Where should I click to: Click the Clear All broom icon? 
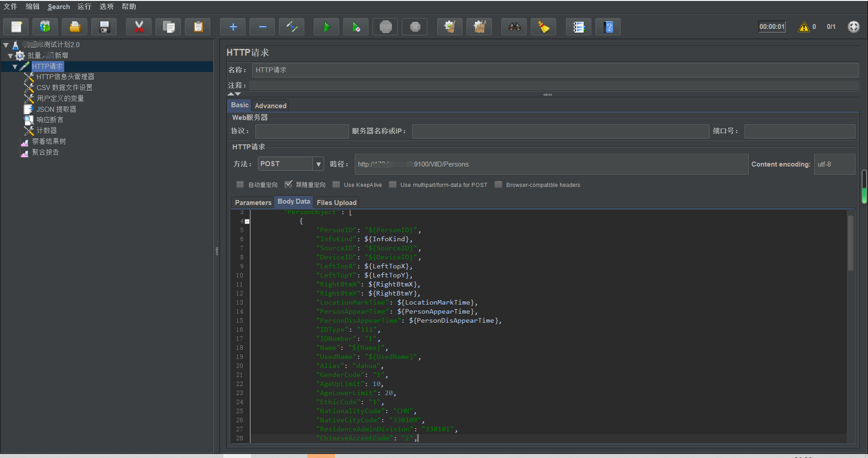(479, 27)
